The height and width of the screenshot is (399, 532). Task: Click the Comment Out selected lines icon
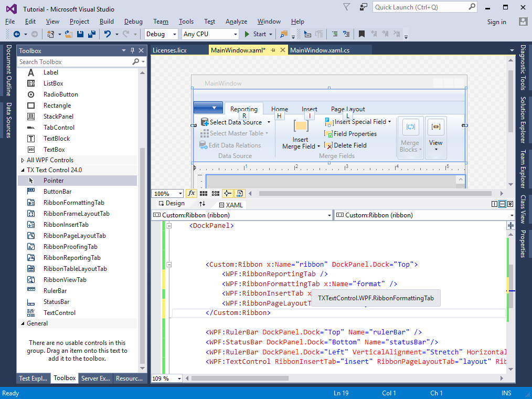pyautogui.click(x=334, y=34)
